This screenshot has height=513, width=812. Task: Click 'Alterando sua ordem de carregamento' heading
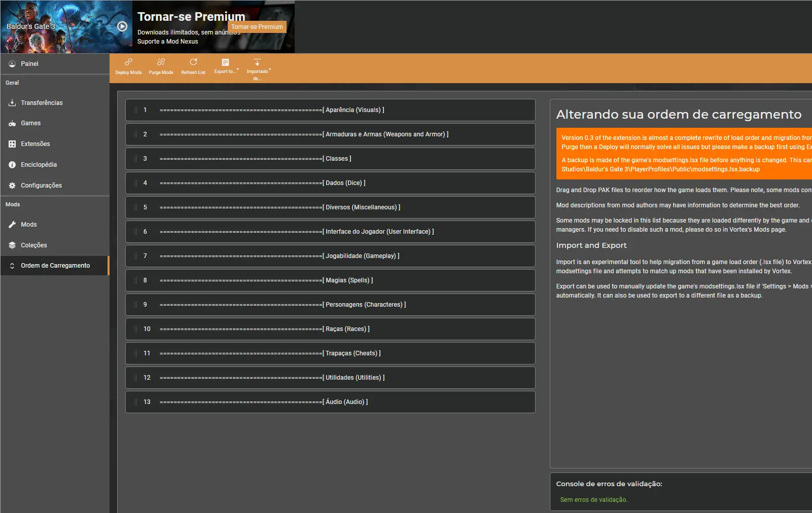point(679,115)
